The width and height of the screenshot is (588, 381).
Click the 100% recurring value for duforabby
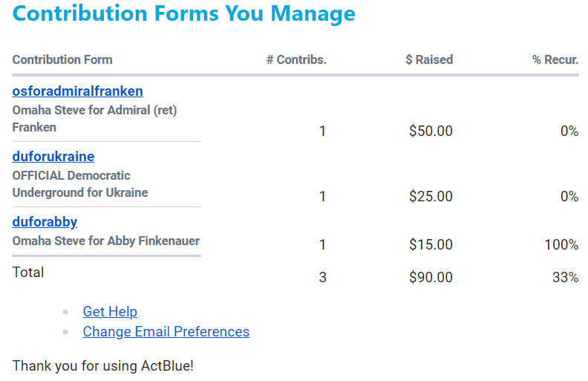(561, 244)
